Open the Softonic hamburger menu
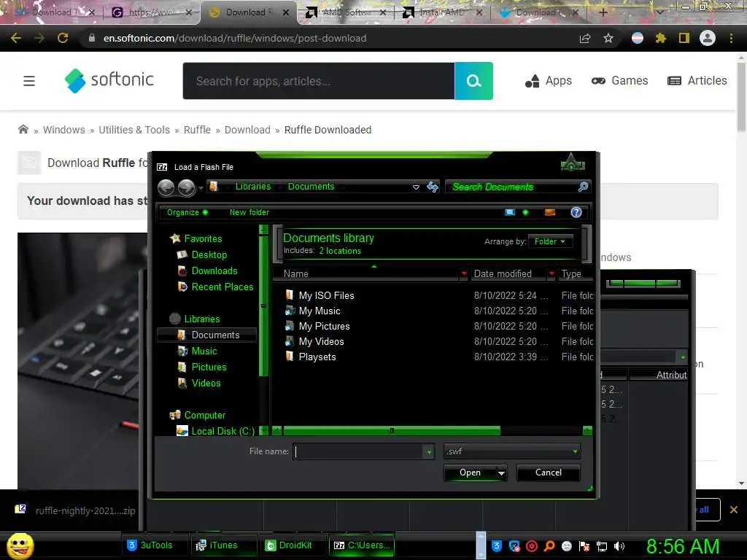The height and width of the screenshot is (560, 747). [x=29, y=81]
